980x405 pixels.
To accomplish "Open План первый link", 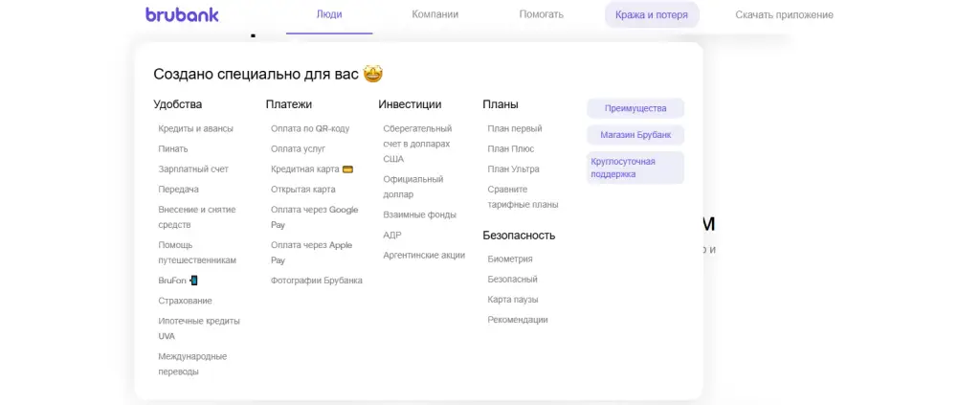I will tap(514, 128).
